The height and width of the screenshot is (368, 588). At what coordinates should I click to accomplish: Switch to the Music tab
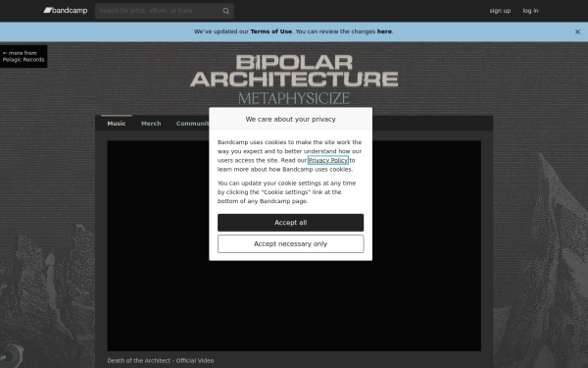(117, 124)
